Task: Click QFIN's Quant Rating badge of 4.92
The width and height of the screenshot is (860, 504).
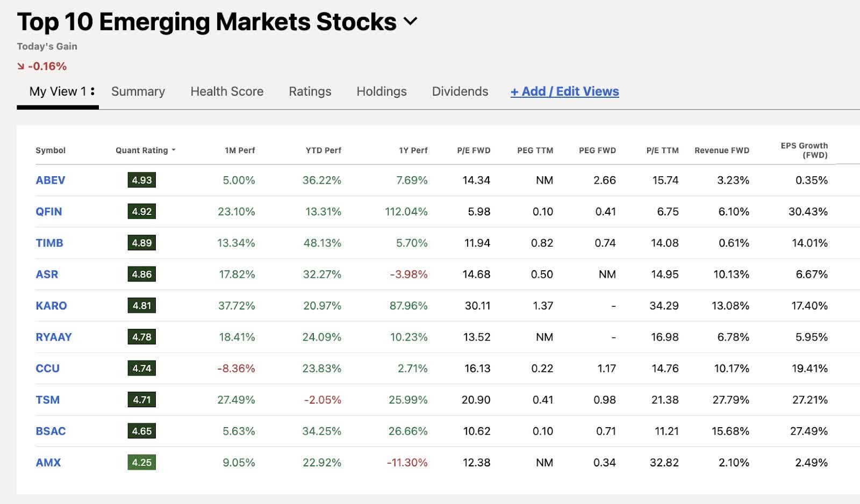Action: coord(141,211)
